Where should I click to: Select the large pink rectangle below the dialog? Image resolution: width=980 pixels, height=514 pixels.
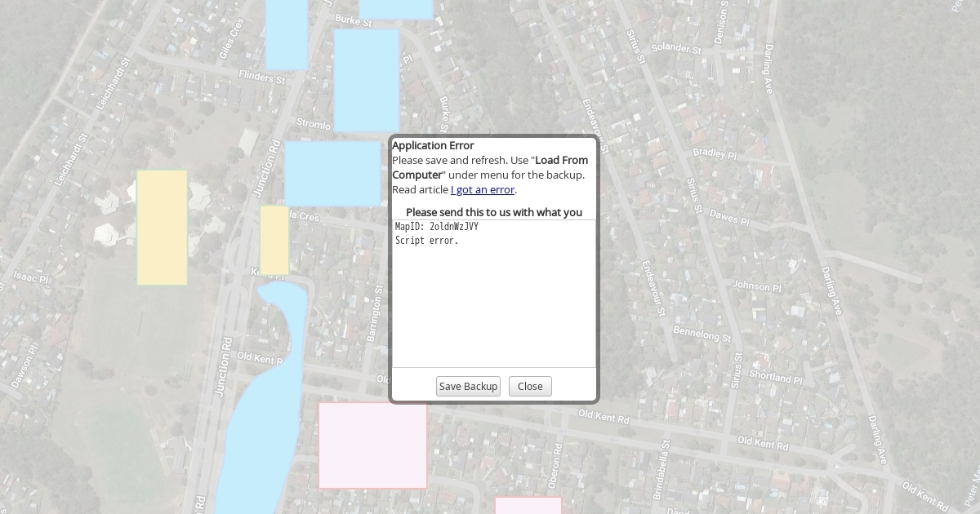point(372,445)
